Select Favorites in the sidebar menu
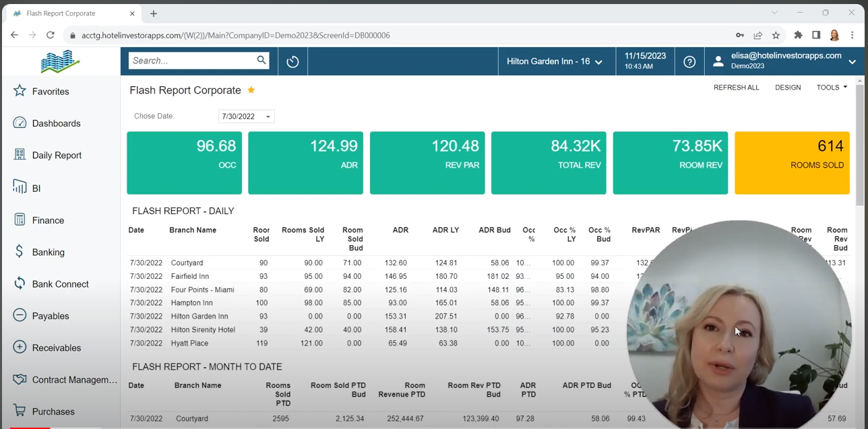This screenshot has height=429, width=868. pyautogui.click(x=51, y=92)
